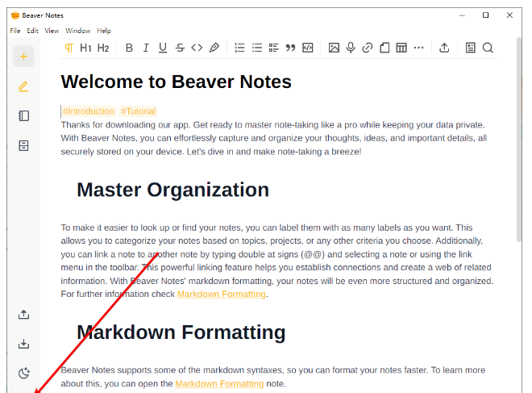Open the archive icon in sidebar
Image resolution: width=532 pixels, height=393 pixels.
click(23, 146)
